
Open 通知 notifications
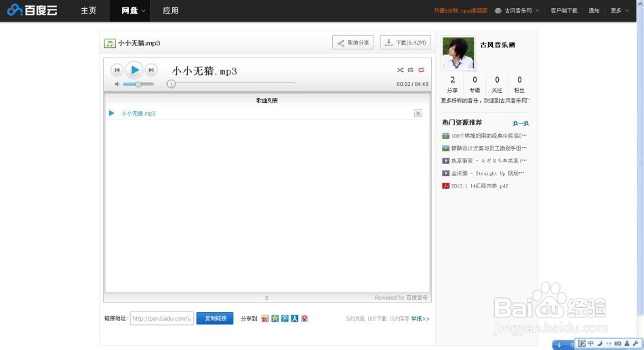594,11
